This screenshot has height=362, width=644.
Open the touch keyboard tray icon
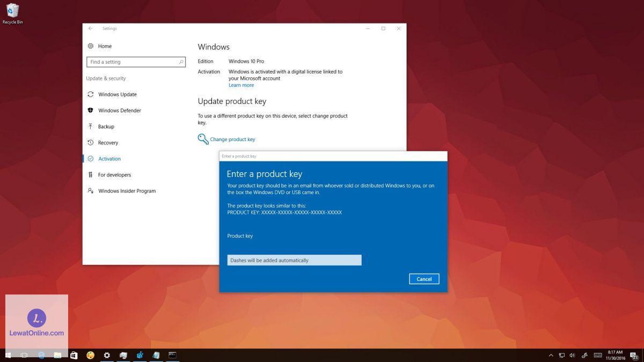click(597, 356)
